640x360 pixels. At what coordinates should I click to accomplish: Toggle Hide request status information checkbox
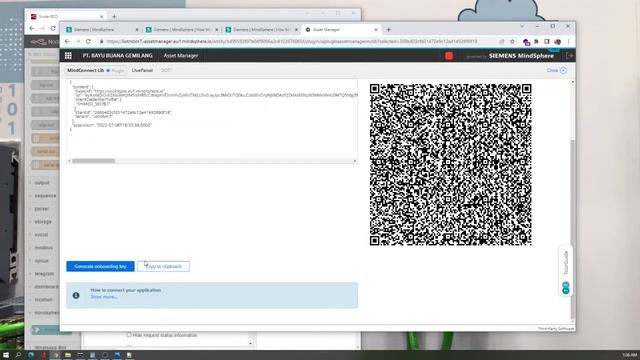(129, 335)
